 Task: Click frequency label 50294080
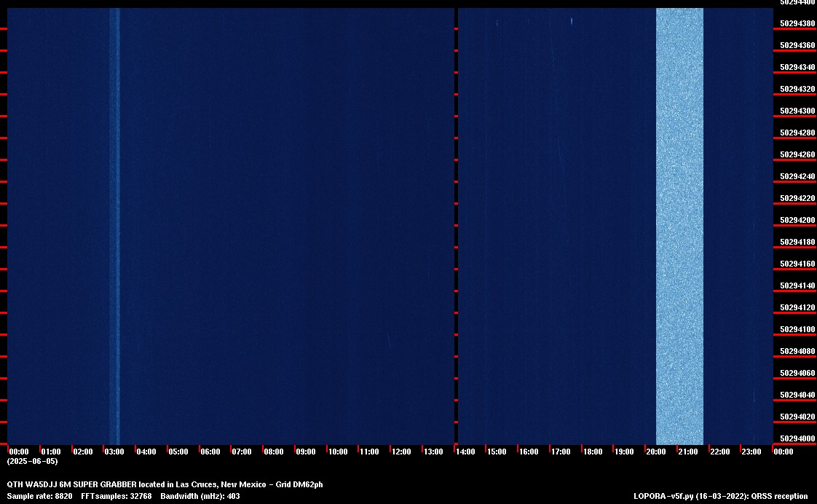click(x=797, y=351)
